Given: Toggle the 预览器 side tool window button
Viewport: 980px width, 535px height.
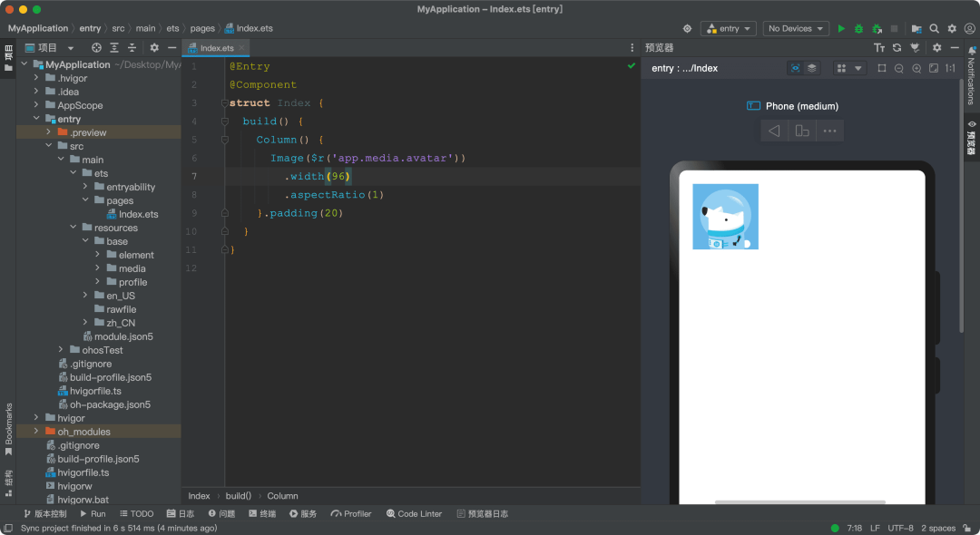Looking at the screenshot, I should pos(971,138).
